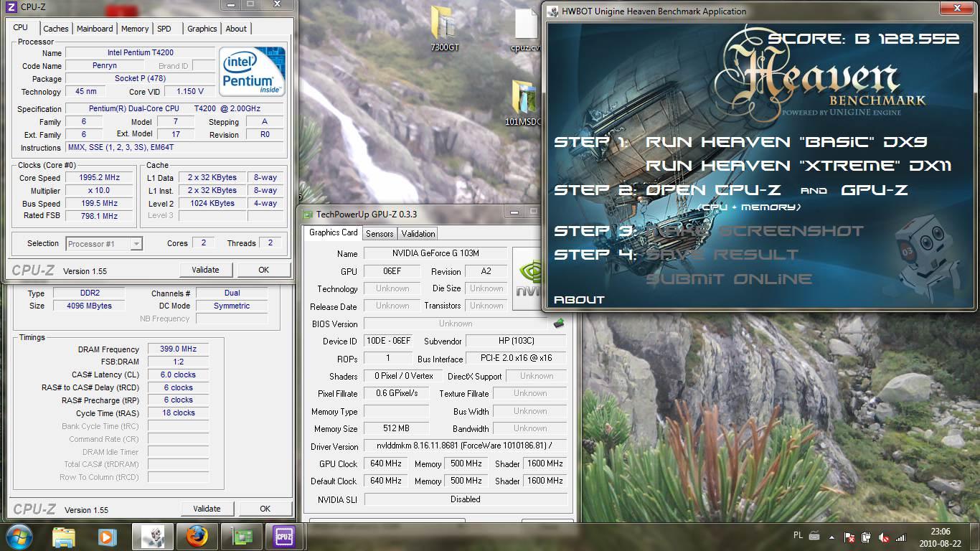Show hidden tray icons arrow

pyautogui.click(x=833, y=537)
